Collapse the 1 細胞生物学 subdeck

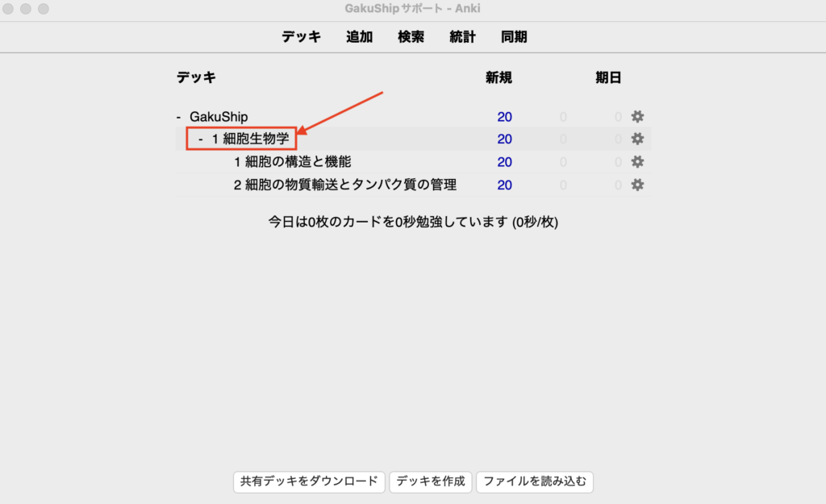(200, 140)
